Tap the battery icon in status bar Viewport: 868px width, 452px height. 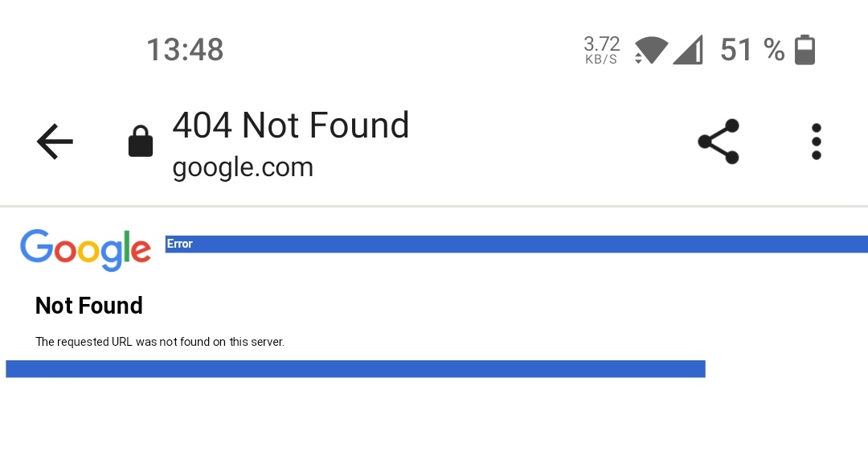point(805,50)
